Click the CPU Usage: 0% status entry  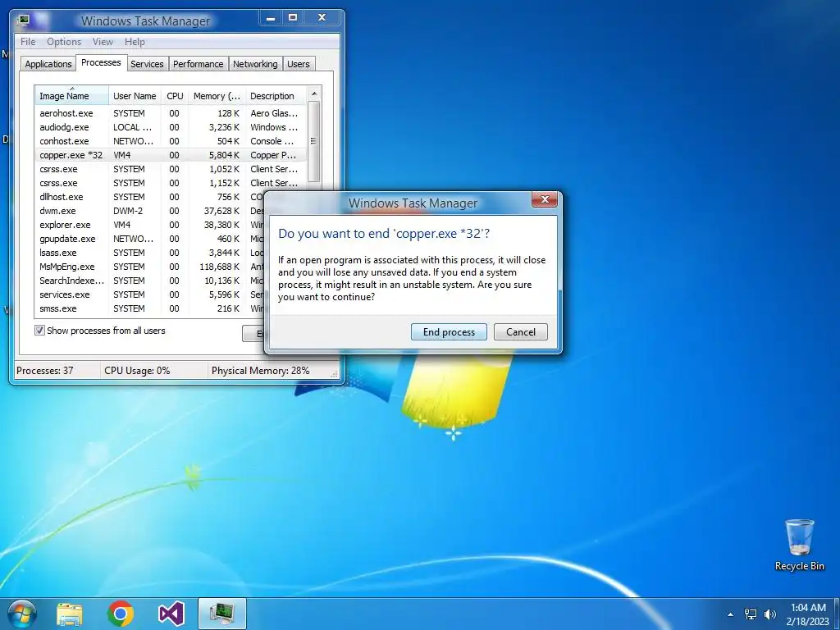137,370
